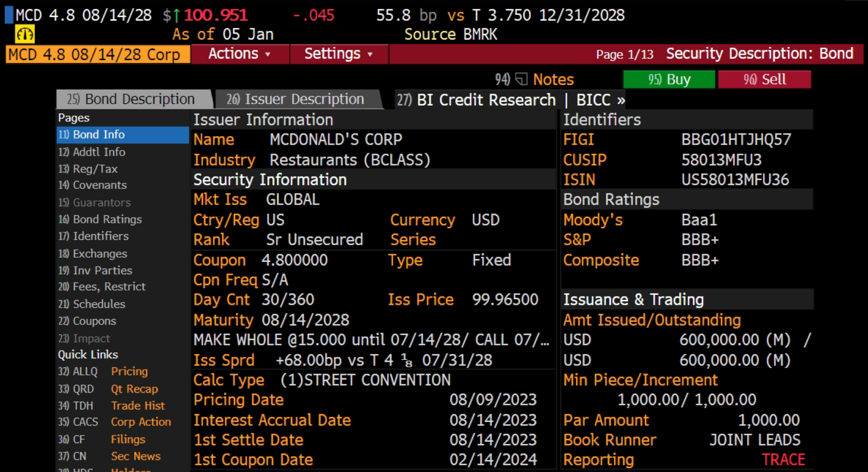Click the industry value Restaurants (BCLASS)
868x472 pixels.
[349, 160]
